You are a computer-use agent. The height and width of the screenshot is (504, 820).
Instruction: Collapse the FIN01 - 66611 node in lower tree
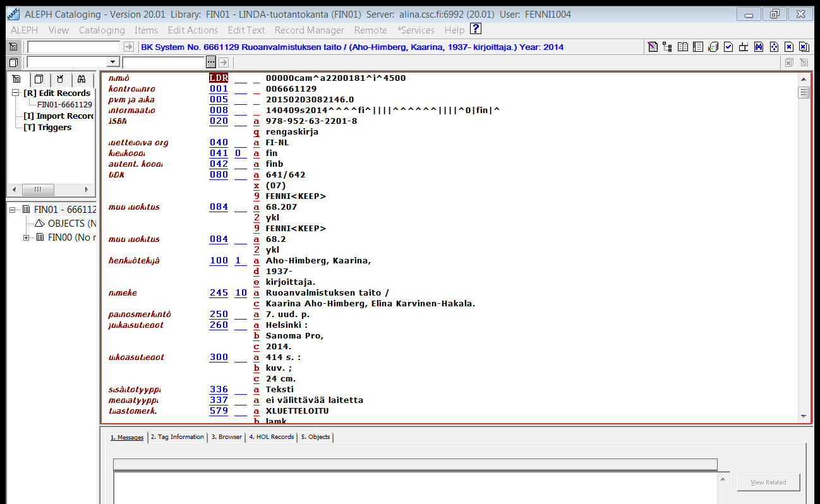14,210
